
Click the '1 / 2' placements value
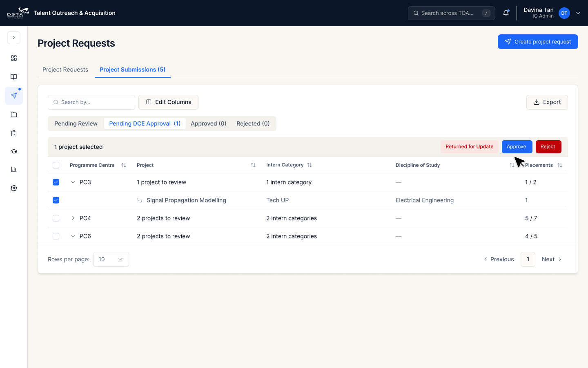tap(531, 182)
